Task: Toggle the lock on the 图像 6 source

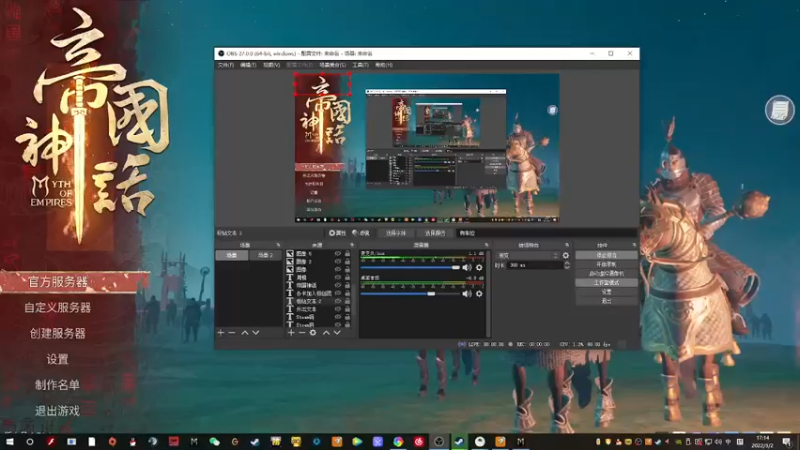Action: 347,254
